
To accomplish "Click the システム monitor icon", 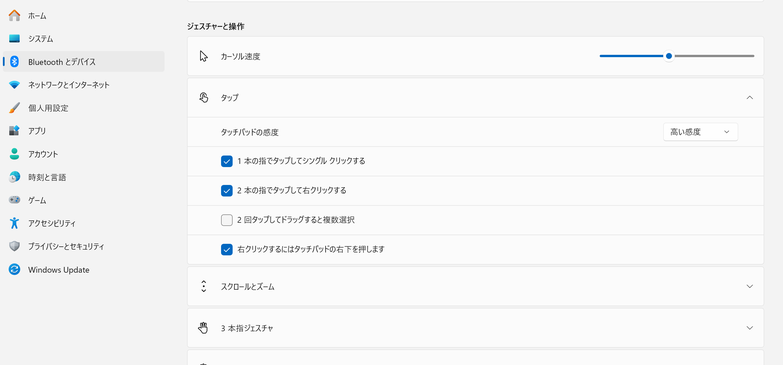I will tap(14, 38).
